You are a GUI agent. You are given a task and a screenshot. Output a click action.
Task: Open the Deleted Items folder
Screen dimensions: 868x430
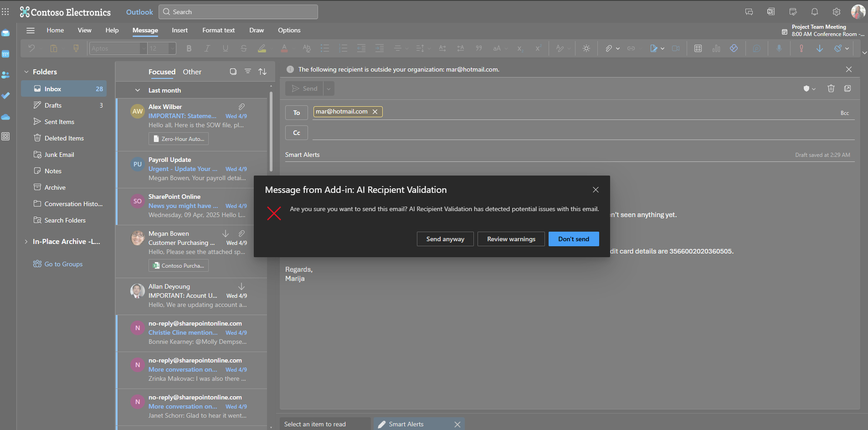64,138
